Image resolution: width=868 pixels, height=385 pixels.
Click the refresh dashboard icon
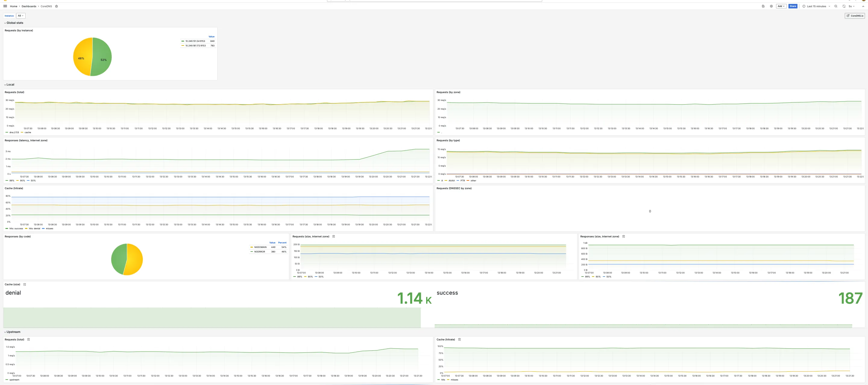tap(844, 6)
